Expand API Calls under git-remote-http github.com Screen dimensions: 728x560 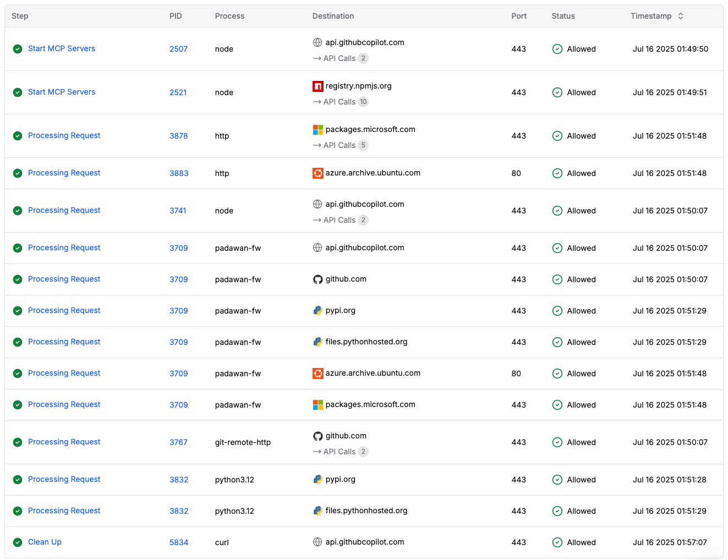coord(340,452)
